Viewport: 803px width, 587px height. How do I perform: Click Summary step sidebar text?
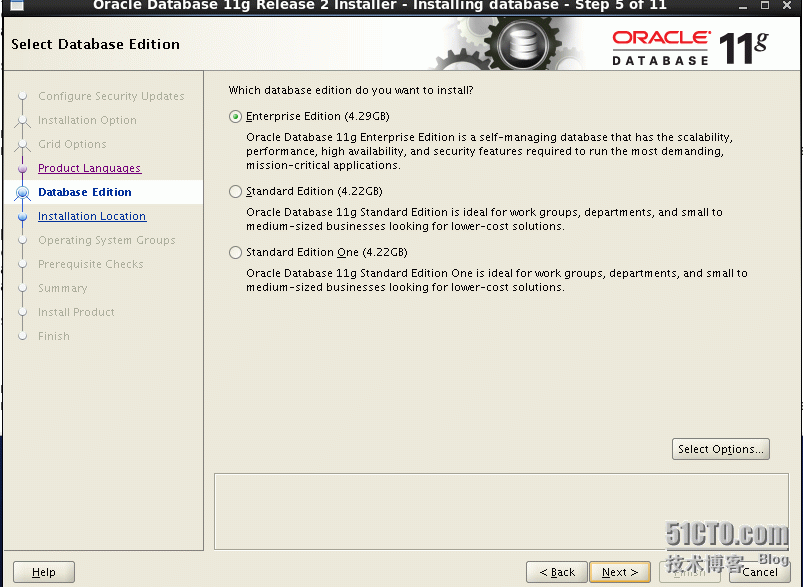(x=62, y=288)
